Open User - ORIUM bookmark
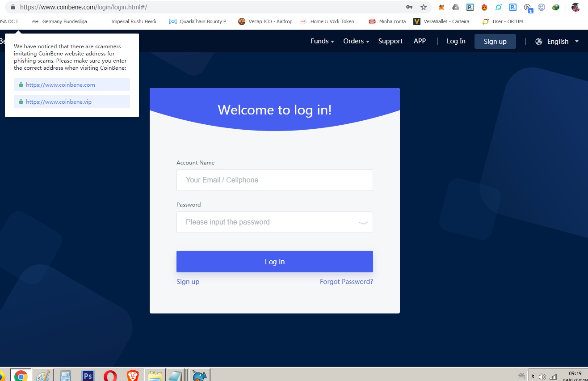 tap(503, 21)
